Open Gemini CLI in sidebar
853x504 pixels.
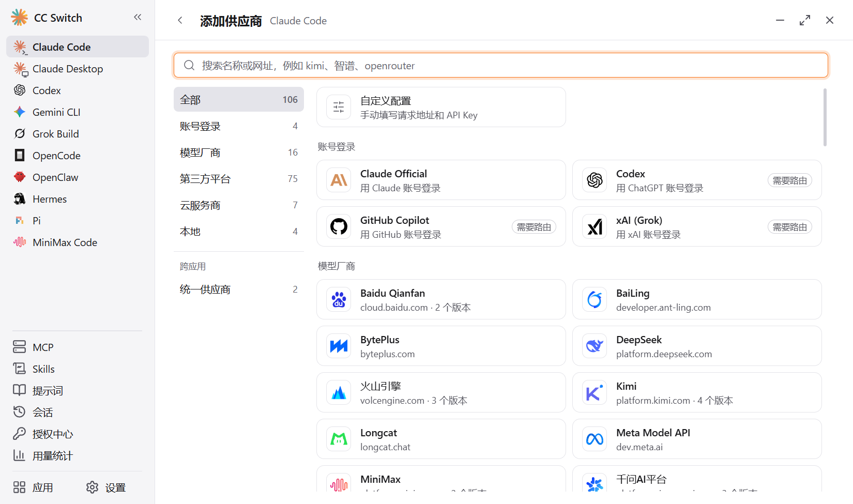78,112
